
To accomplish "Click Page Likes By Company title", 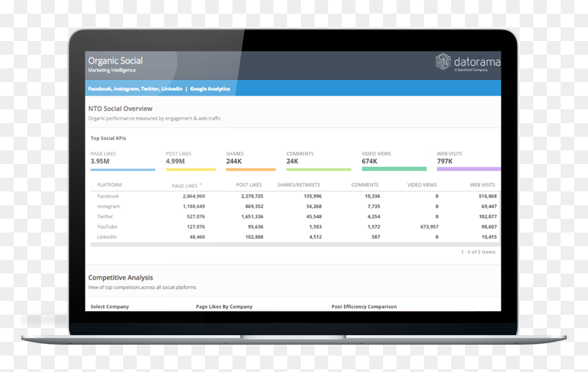I will coord(224,306).
